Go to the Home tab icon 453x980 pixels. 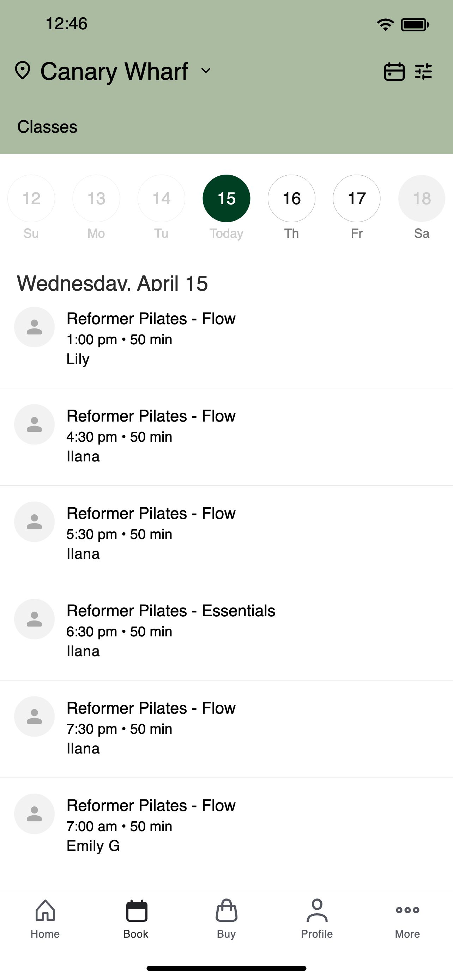tap(45, 910)
